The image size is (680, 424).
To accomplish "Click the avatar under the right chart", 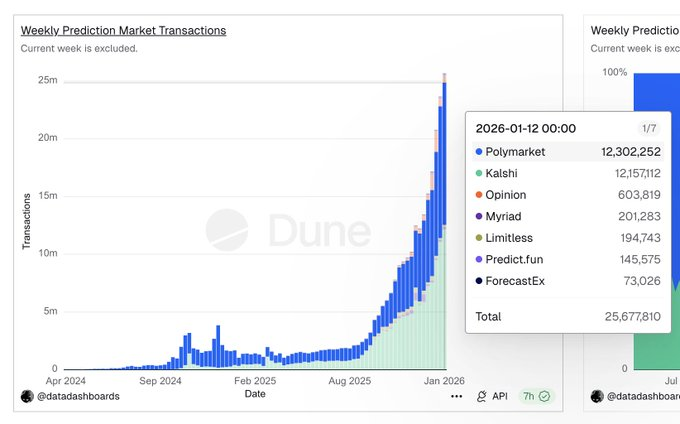I will pyautogui.click(x=597, y=396).
